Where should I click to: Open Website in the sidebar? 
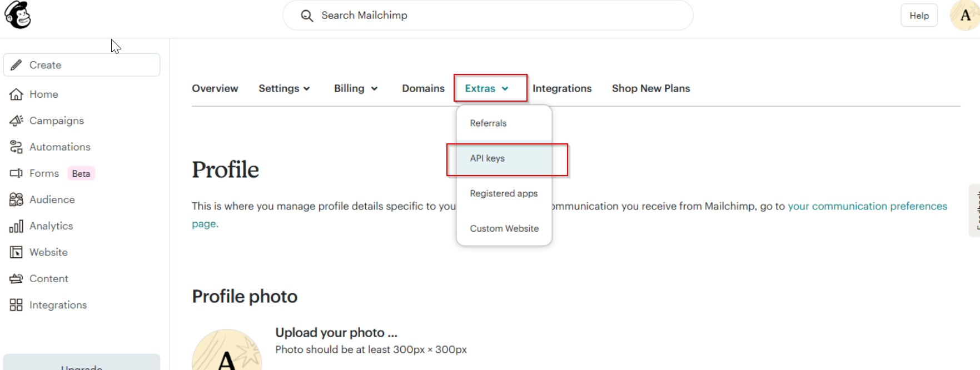pyautogui.click(x=48, y=252)
